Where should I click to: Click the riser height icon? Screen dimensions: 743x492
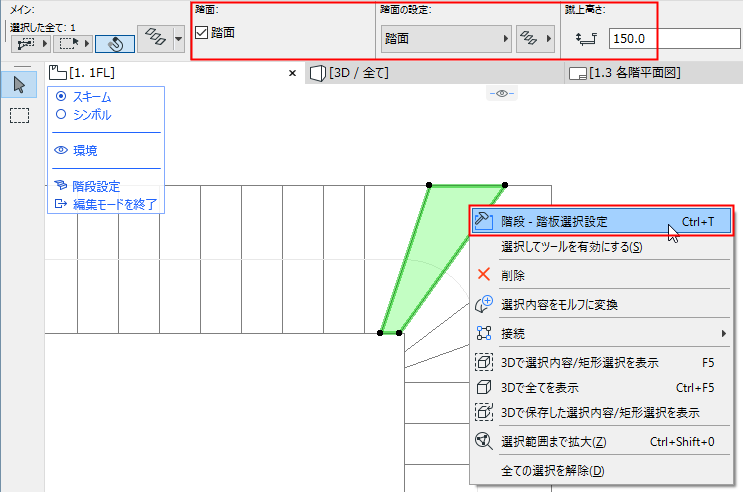586,39
